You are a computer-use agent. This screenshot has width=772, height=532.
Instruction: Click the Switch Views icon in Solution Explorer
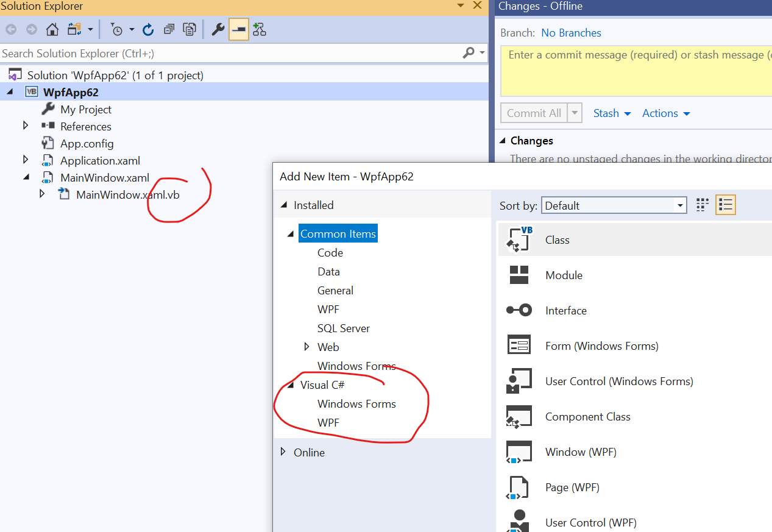tap(75, 29)
